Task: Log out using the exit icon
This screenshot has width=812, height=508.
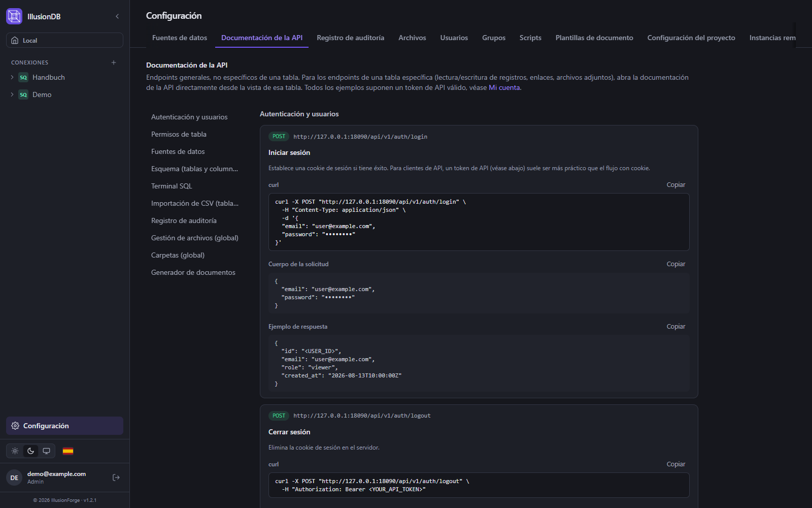Action: [x=116, y=478]
